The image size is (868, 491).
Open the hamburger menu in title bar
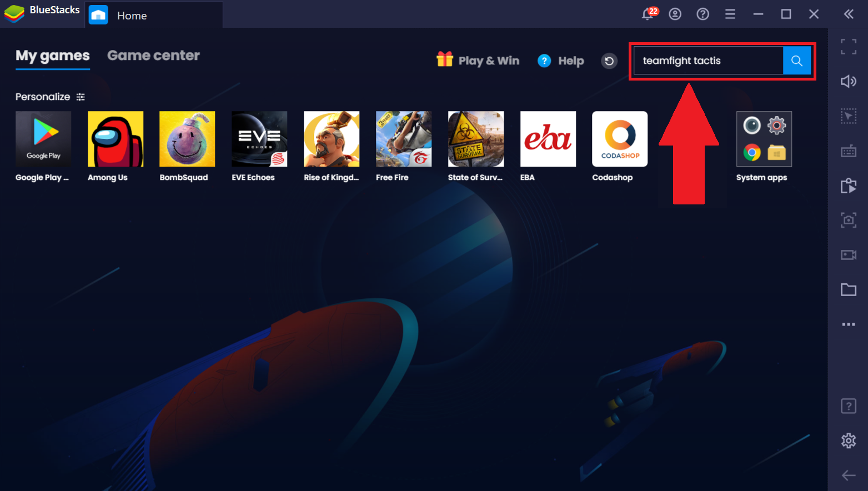(730, 14)
